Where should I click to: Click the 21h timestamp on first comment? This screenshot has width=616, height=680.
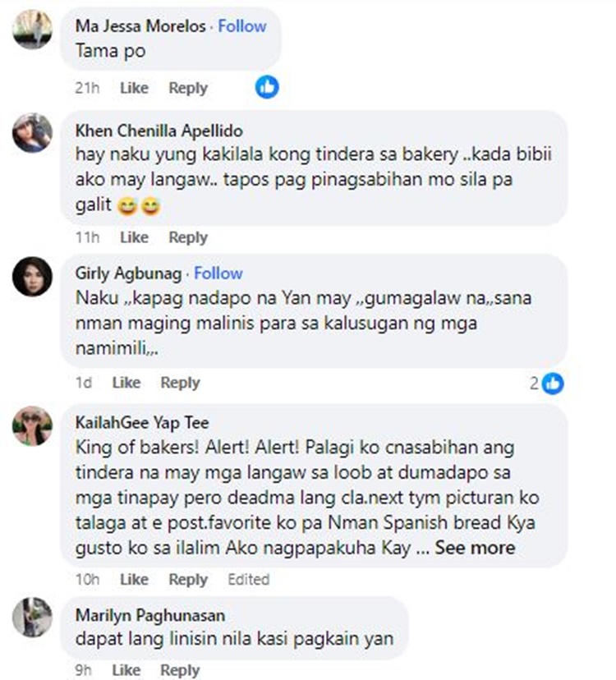[87, 88]
